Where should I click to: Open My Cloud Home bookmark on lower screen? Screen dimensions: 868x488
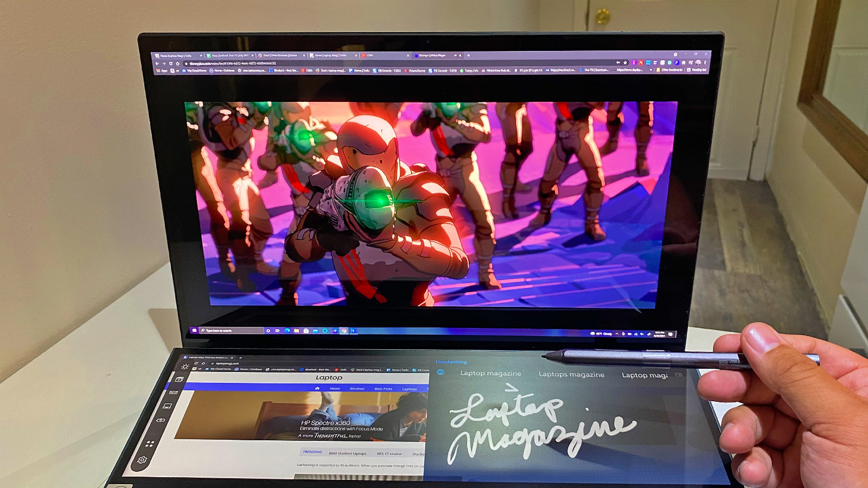218,369
